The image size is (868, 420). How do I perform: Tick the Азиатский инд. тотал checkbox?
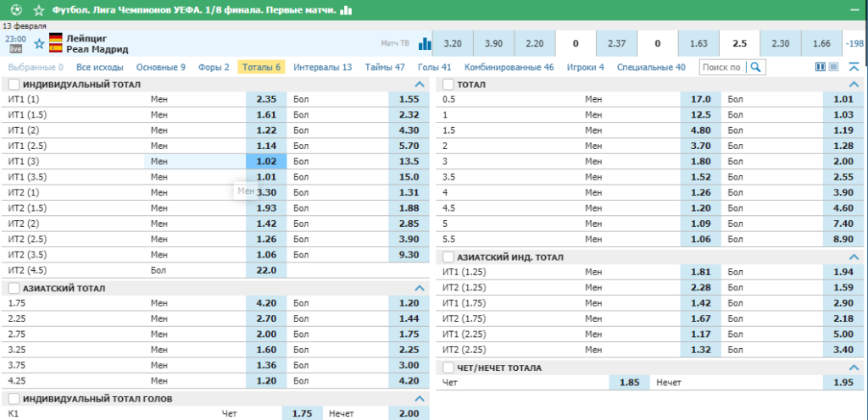448,257
